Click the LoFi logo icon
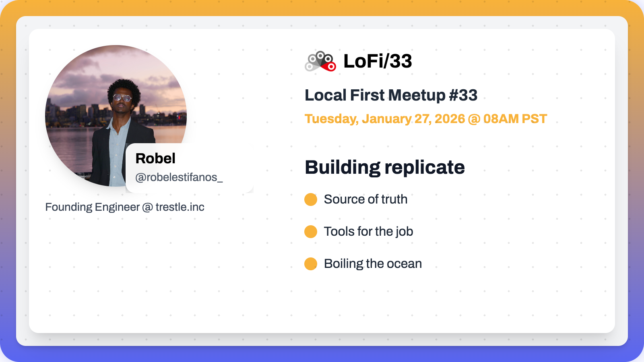 pyautogui.click(x=320, y=61)
